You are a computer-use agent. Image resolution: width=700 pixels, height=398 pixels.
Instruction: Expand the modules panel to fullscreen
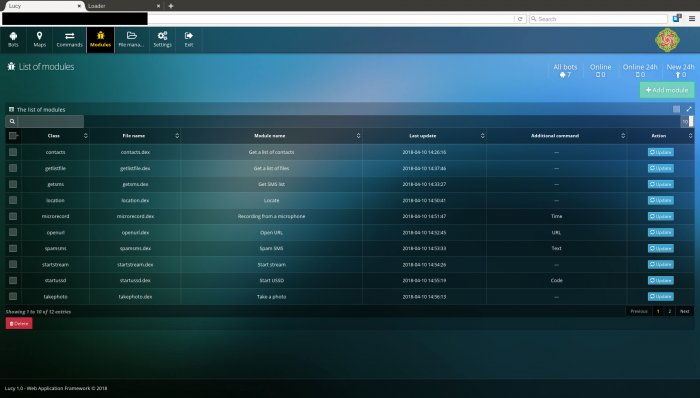(689, 109)
